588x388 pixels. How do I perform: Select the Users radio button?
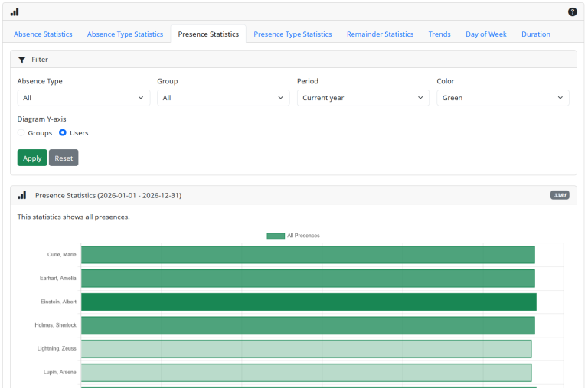[x=63, y=133]
